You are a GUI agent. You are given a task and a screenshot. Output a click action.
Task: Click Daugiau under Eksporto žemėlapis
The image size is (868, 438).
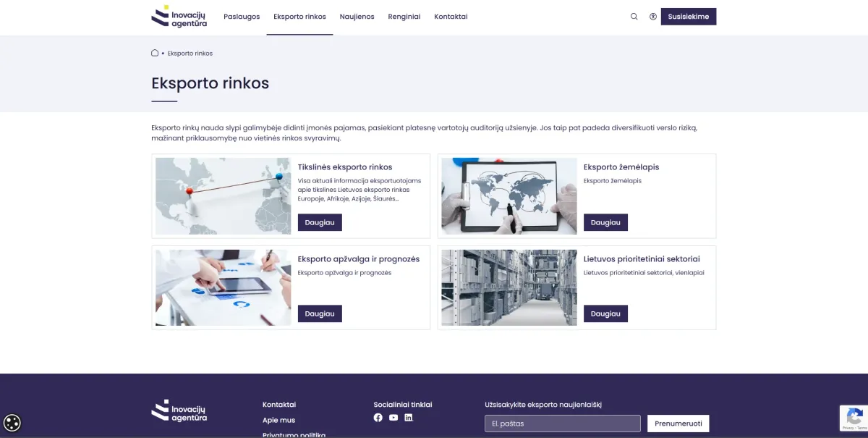point(605,222)
